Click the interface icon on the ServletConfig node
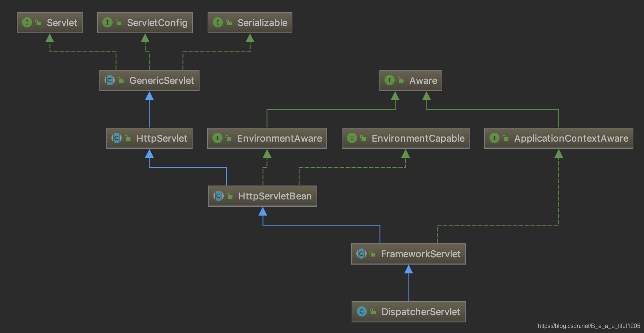Viewport: 644px width, 333px height. click(x=107, y=22)
